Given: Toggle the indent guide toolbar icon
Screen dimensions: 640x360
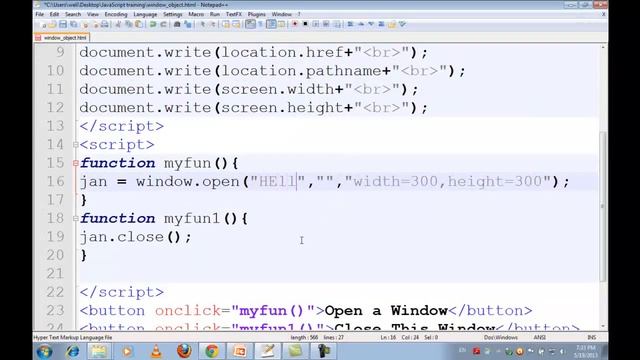Looking at the screenshot, I should coord(271,24).
